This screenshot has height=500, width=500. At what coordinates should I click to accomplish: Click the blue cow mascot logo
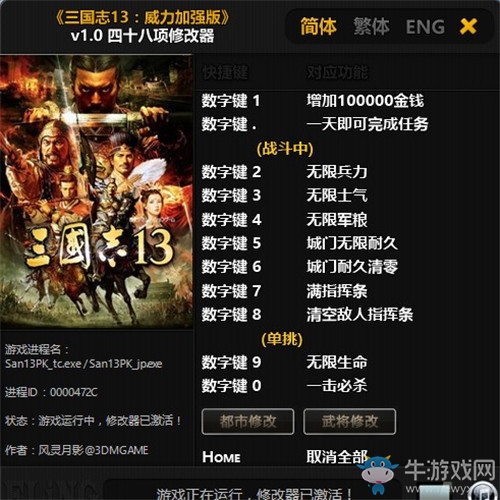coord(377,475)
